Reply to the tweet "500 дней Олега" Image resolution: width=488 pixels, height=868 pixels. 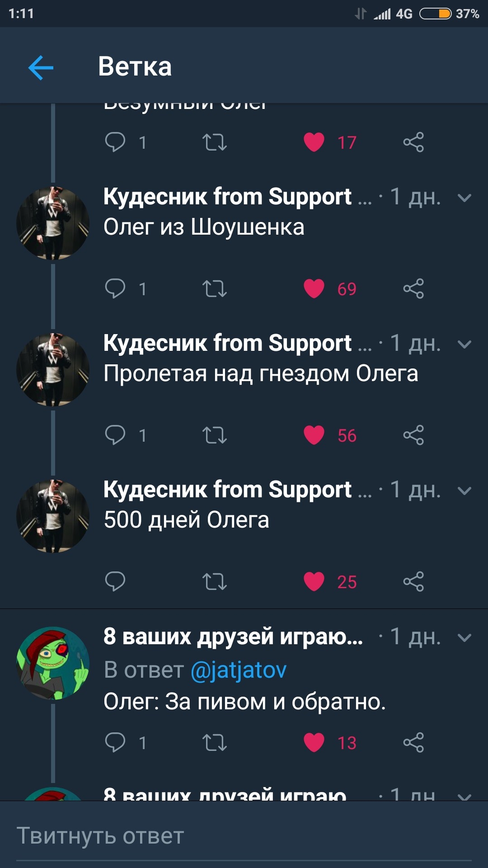click(115, 581)
